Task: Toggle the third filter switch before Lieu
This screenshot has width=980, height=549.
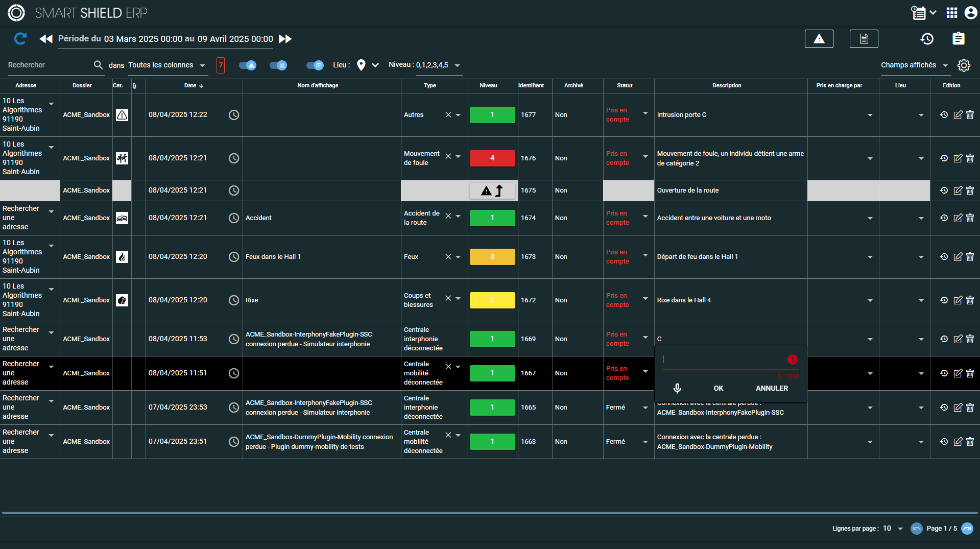Action: (x=315, y=65)
